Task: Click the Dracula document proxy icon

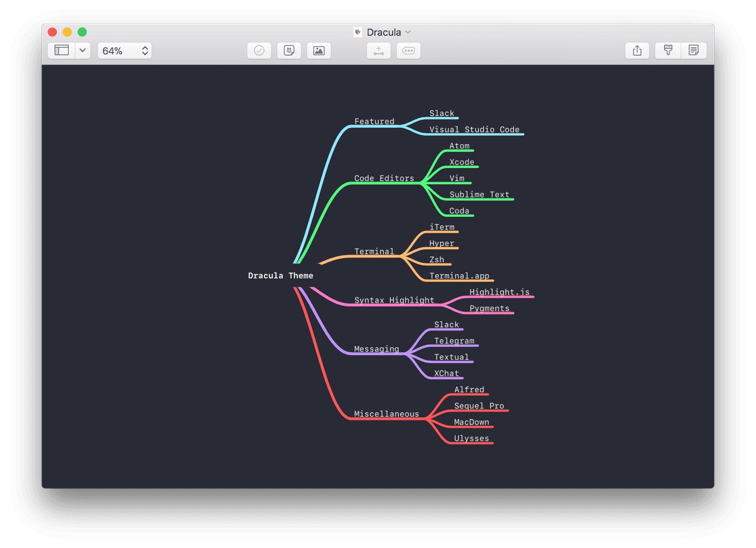Action: point(358,32)
